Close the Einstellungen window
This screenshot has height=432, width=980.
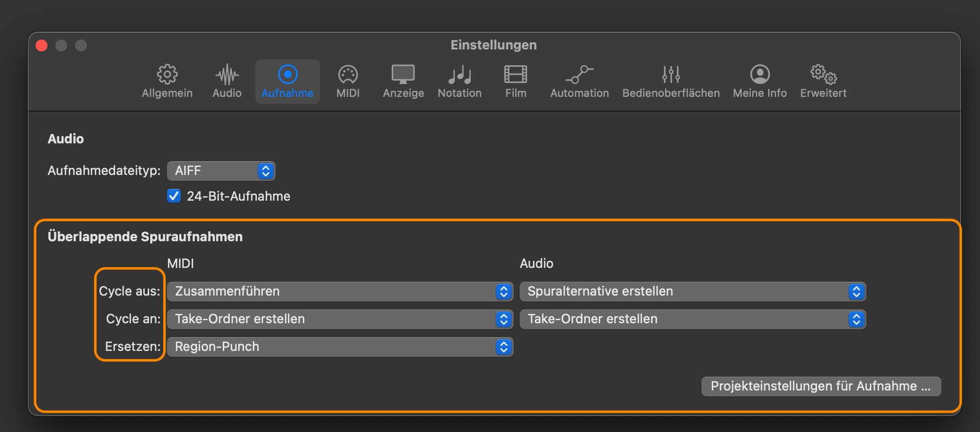click(41, 45)
